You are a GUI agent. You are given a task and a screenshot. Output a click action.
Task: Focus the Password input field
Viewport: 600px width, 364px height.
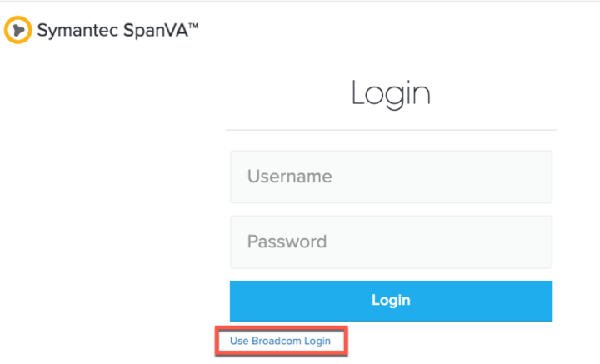click(391, 242)
